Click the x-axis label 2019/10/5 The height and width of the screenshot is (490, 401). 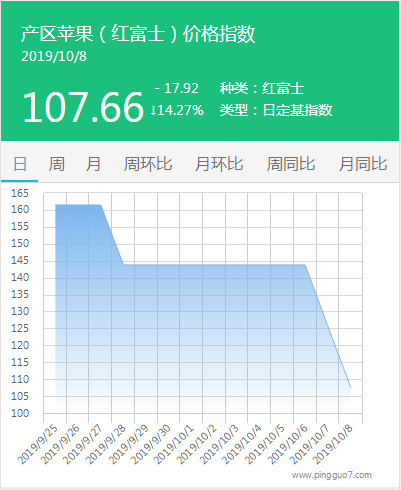(264, 444)
